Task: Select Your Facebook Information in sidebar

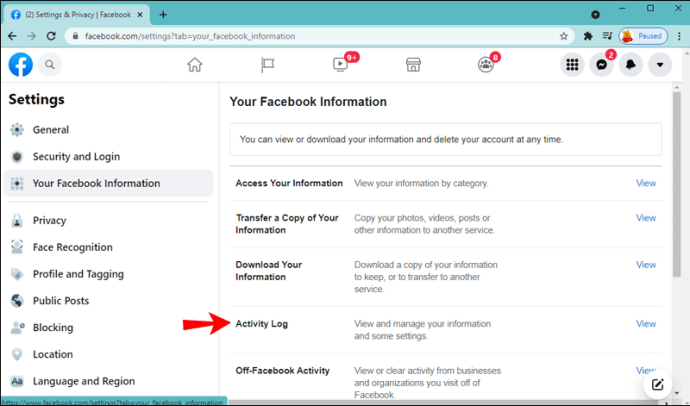Action: click(108, 183)
